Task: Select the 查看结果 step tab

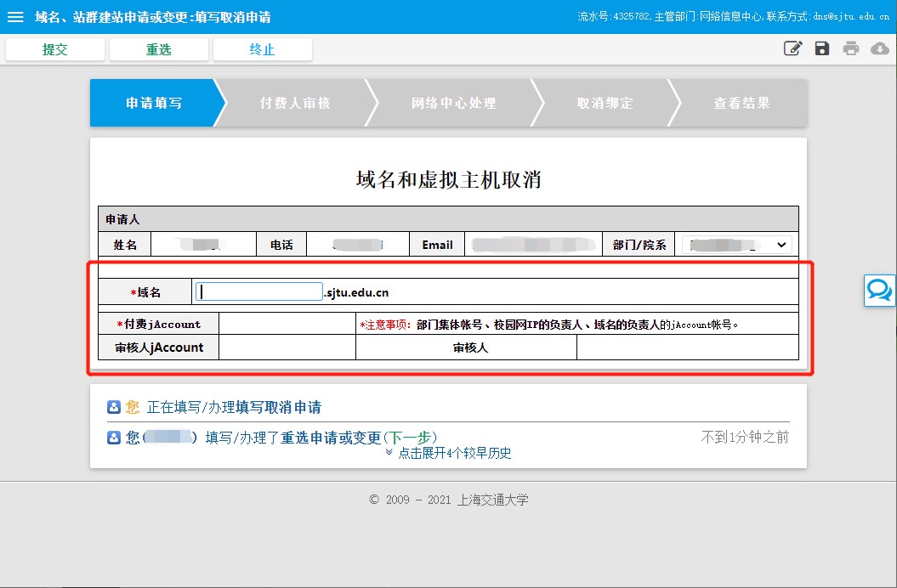Action: (742, 103)
